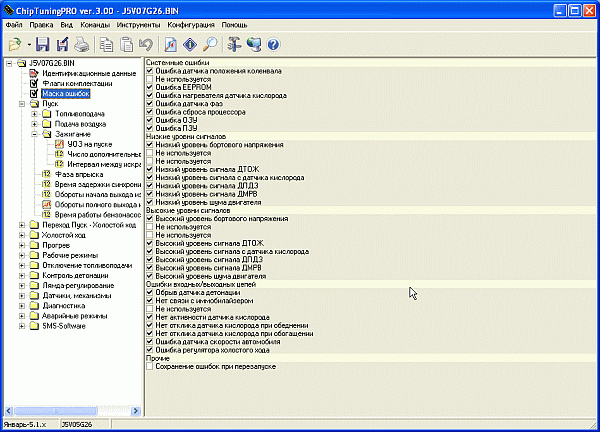Click the blue question mark help icon
The width and height of the screenshot is (600, 432).
coord(272,44)
